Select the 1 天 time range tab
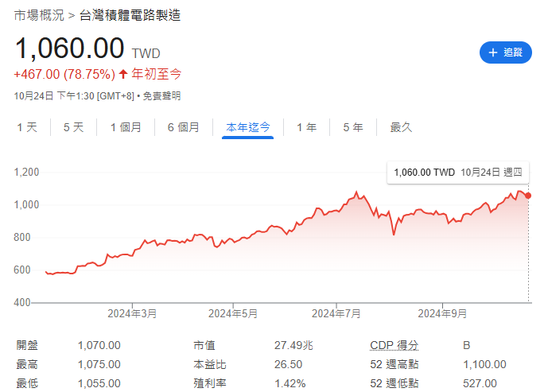548x392 pixels. point(26,127)
